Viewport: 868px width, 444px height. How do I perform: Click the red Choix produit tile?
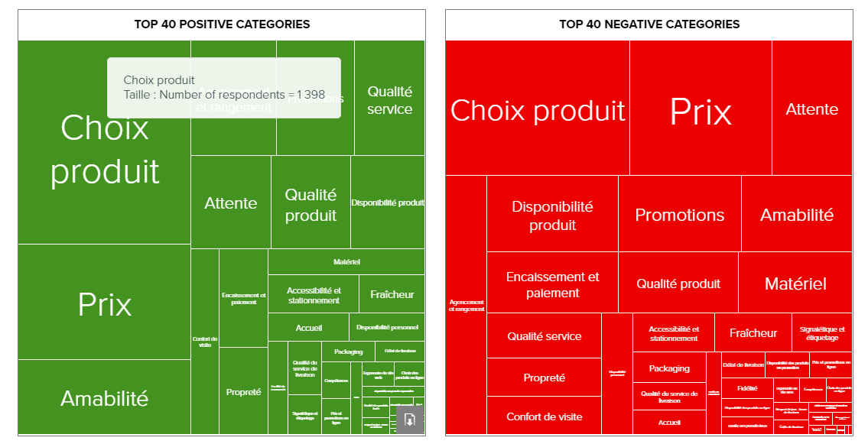537,111
